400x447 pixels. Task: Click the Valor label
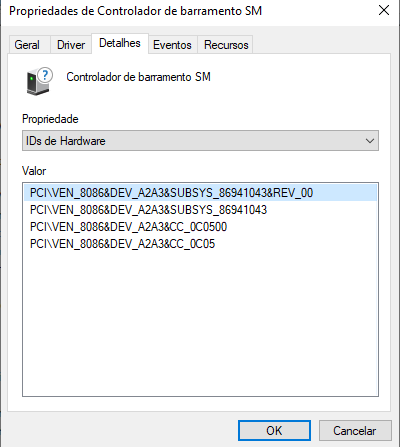34,171
